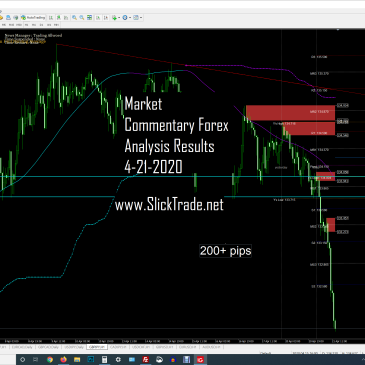
Task: Open the indicators list button
Action: coord(114,18)
